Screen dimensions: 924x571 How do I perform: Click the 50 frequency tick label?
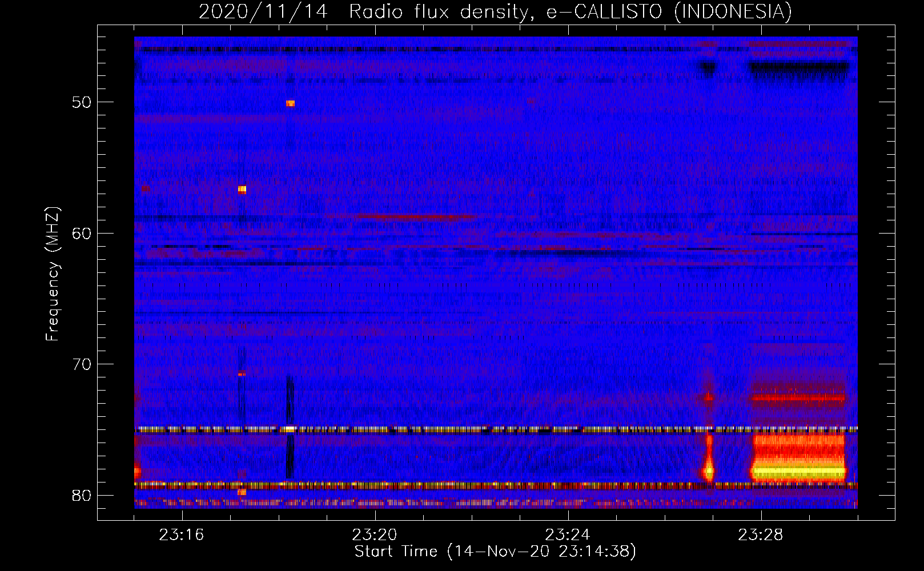pos(82,102)
